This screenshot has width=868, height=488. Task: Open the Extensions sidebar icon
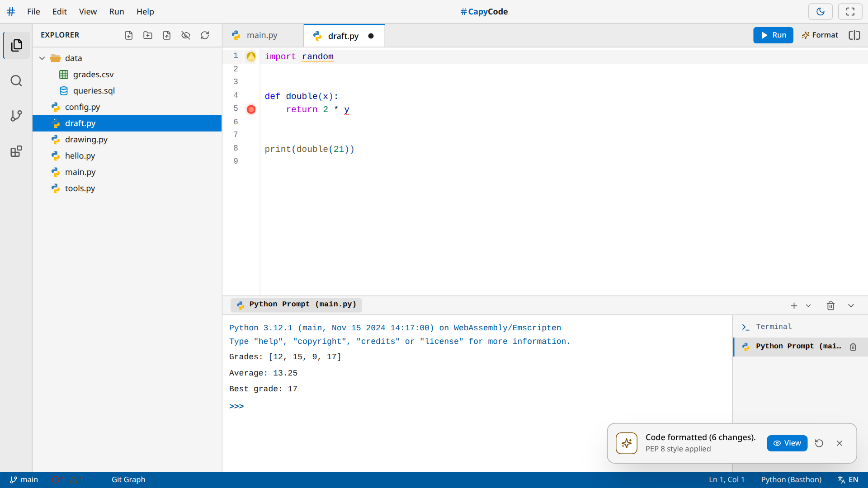[16, 151]
